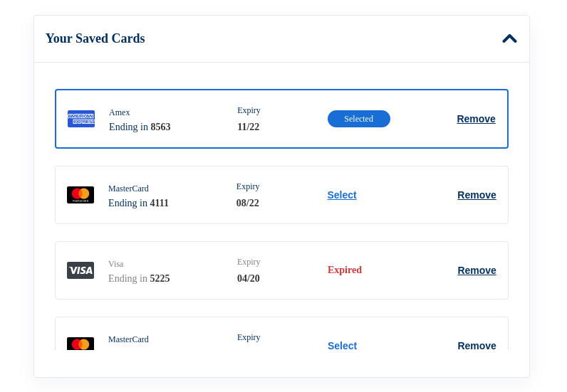
Task: Click the MasterCard logo for card 4111
Action: click(80, 195)
